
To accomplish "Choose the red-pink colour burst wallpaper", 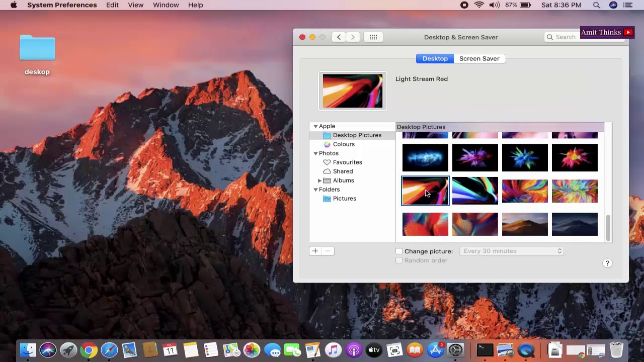I will point(575,158).
